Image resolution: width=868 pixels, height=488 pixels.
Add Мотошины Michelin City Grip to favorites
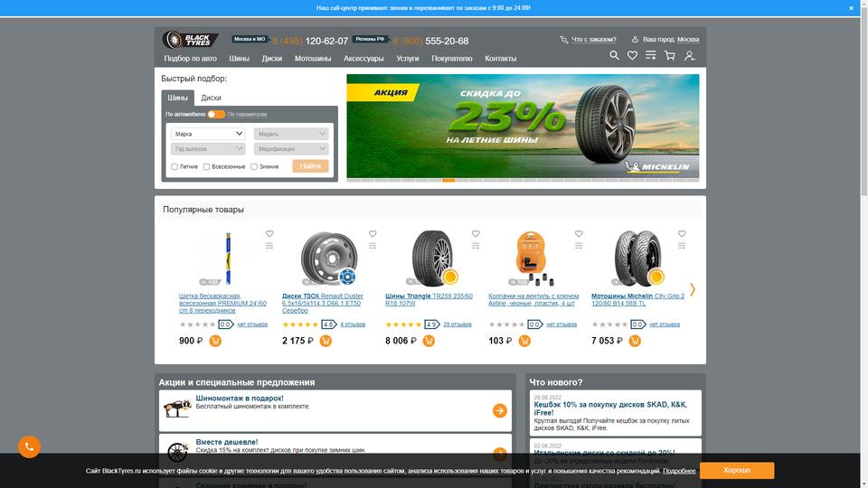682,233
